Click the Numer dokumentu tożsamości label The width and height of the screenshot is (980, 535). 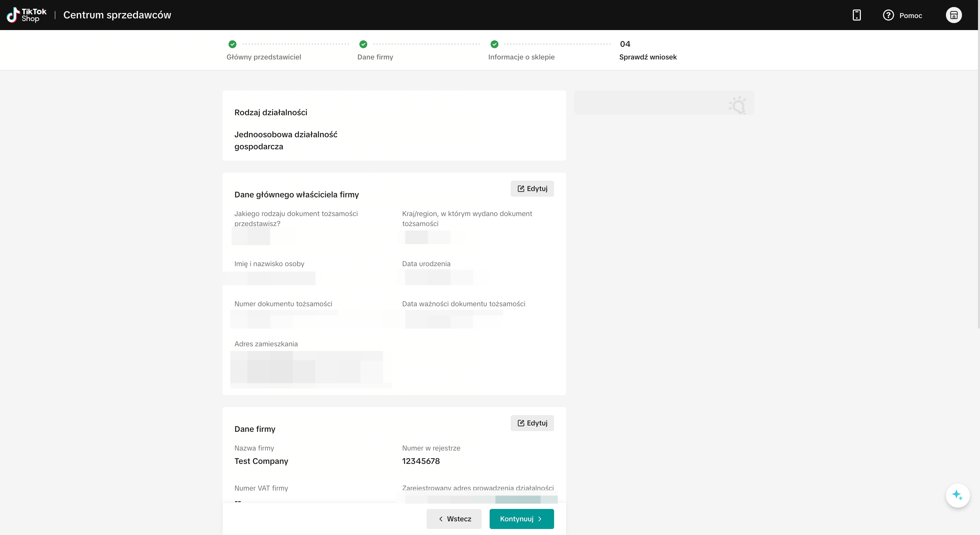click(283, 304)
